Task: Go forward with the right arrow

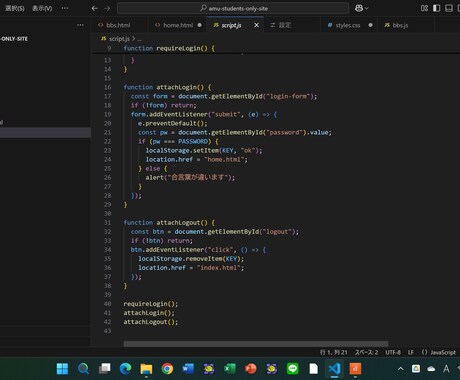Action: coord(107,8)
